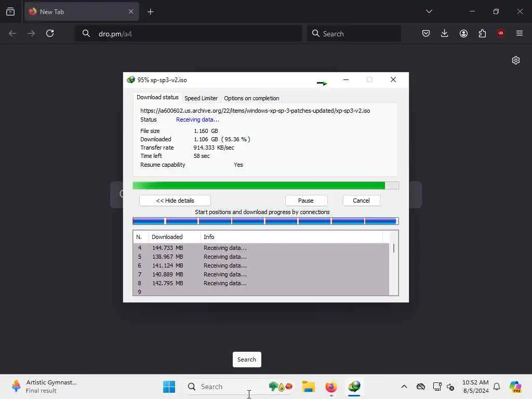
Task: Select connection row 9
Action: [261, 292]
